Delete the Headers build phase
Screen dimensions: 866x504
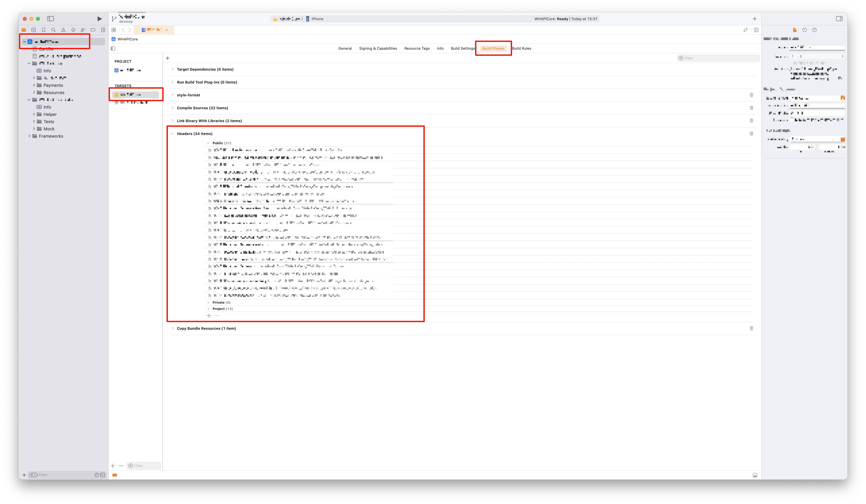pyautogui.click(x=751, y=134)
